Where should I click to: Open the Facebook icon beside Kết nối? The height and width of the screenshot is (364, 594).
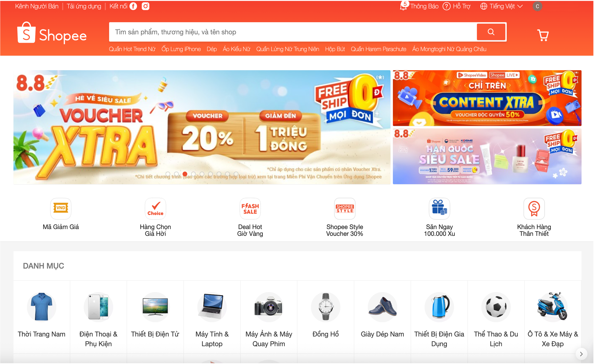click(133, 6)
